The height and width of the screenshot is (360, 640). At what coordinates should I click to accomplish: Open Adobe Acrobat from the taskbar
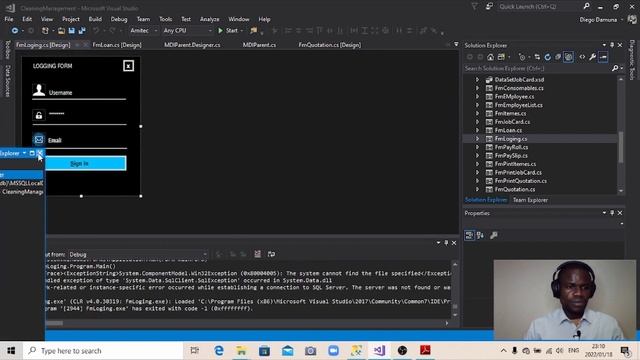[x=425, y=351]
